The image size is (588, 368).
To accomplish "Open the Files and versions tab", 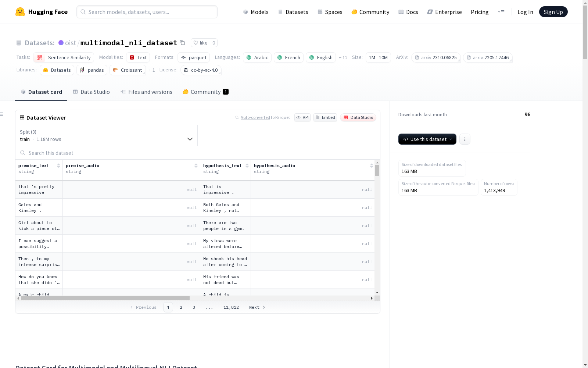I will tap(146, 92).
